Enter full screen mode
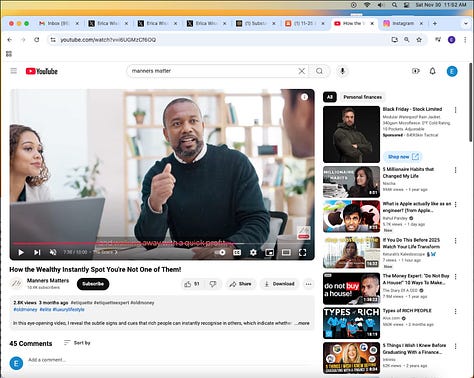Screen dimensions: 474x378 click(x=302, y=252)
